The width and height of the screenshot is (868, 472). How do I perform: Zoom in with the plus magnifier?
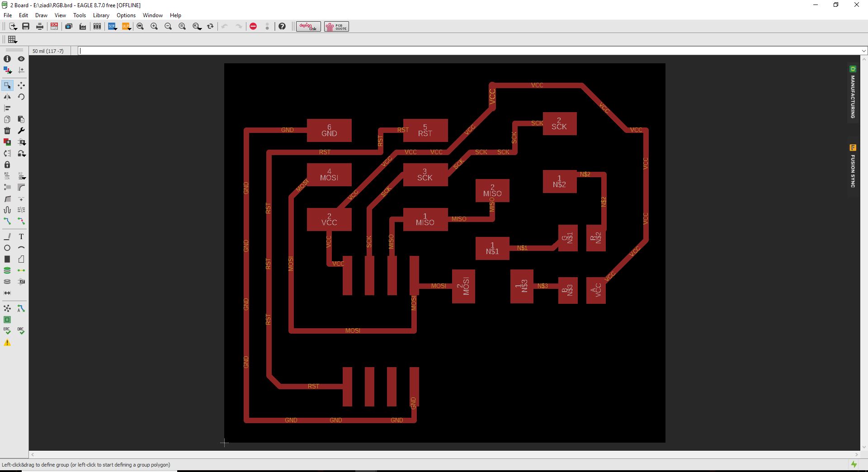click(x=154, y=27)
